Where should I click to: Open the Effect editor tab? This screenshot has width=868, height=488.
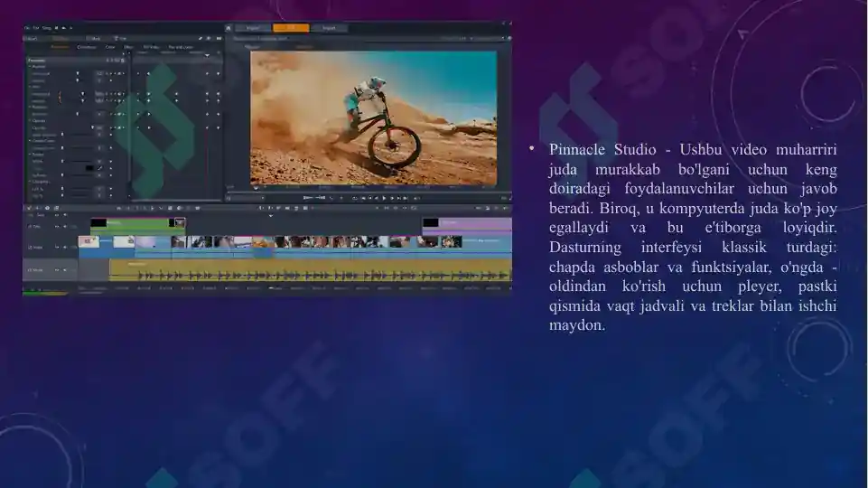point(128,47)
